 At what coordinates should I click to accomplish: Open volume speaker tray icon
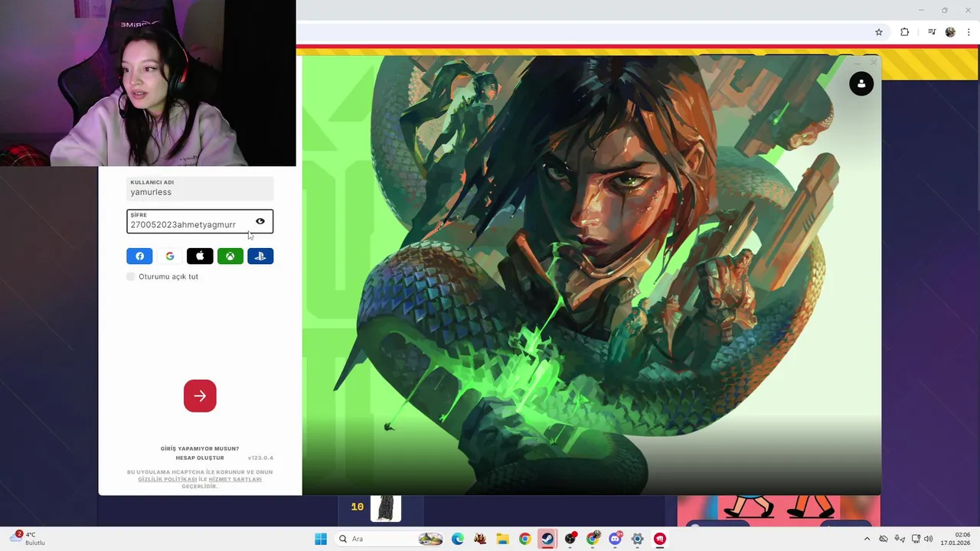tap(929, 539)
